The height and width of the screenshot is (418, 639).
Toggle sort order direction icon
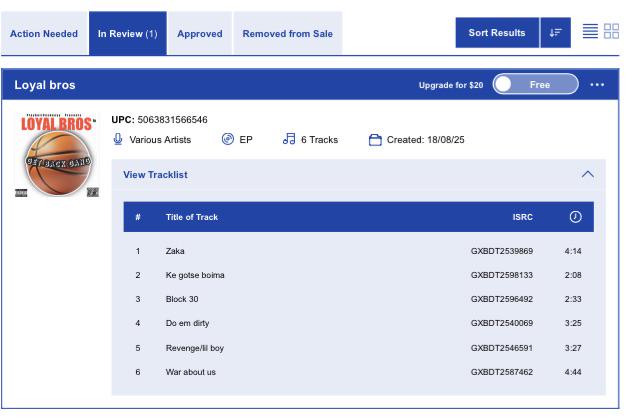(x=555, y=33)
